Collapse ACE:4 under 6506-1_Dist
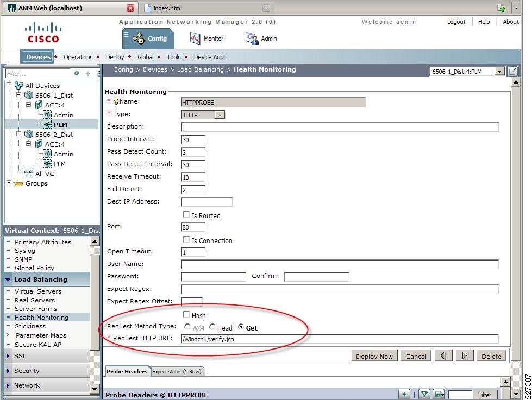 [x=29, y=104]
